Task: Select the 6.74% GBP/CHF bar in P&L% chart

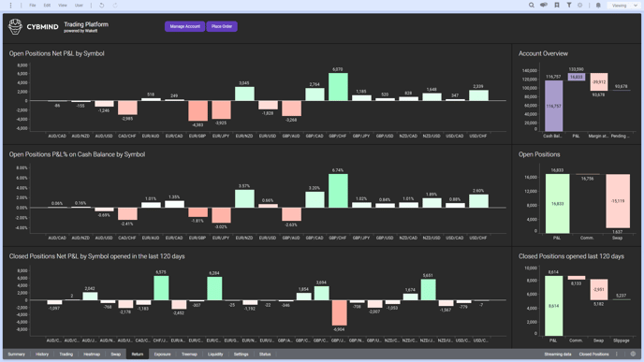Action: [x=338, y=191]
